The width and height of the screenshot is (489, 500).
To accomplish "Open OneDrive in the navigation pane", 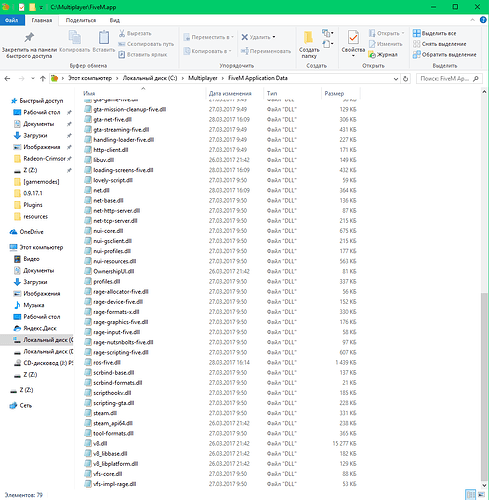I will click(31, 232).
